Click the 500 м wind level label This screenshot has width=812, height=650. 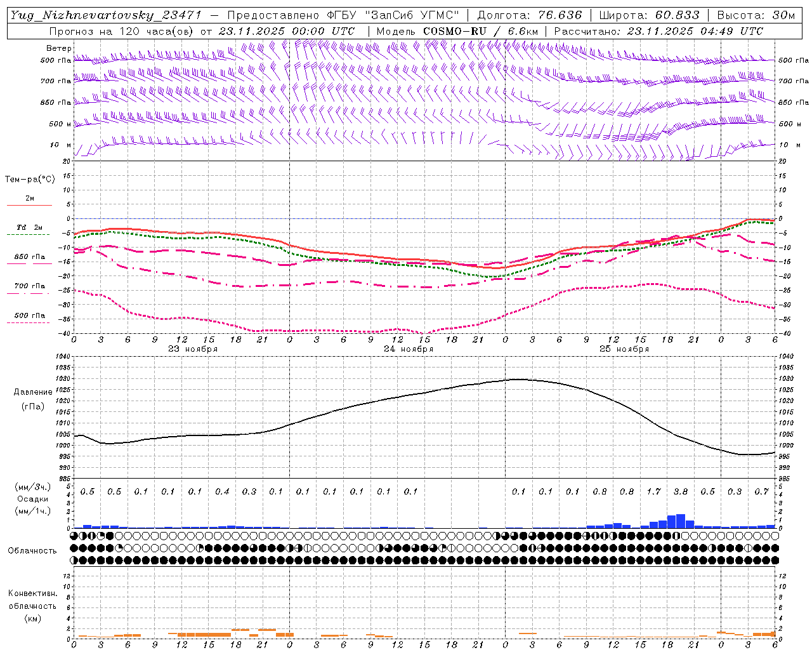(61, 124)
